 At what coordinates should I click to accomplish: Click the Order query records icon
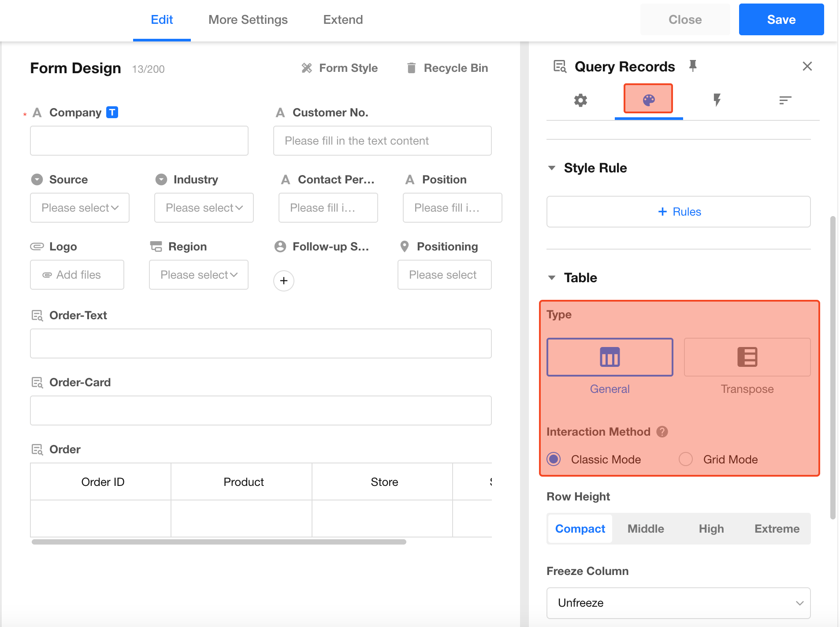37,449
